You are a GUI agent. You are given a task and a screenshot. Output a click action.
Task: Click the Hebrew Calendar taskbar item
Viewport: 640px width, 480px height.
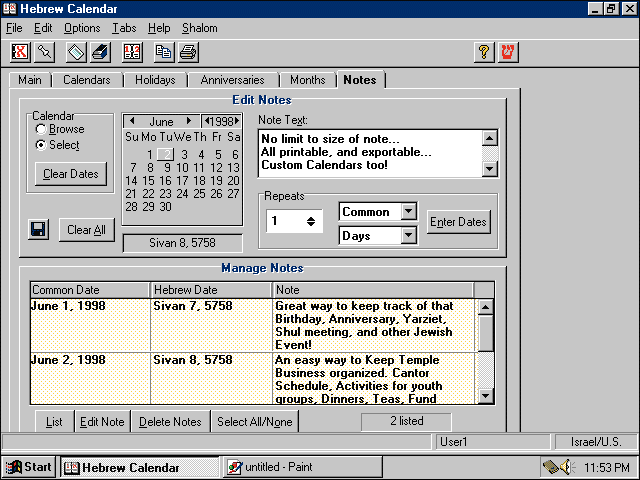[x=140, y=467]
